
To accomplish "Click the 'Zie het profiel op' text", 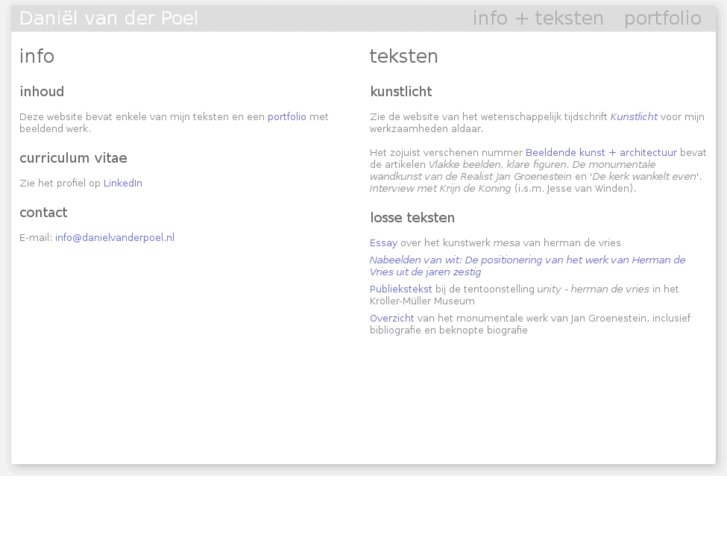I will [x=60, y=183].
